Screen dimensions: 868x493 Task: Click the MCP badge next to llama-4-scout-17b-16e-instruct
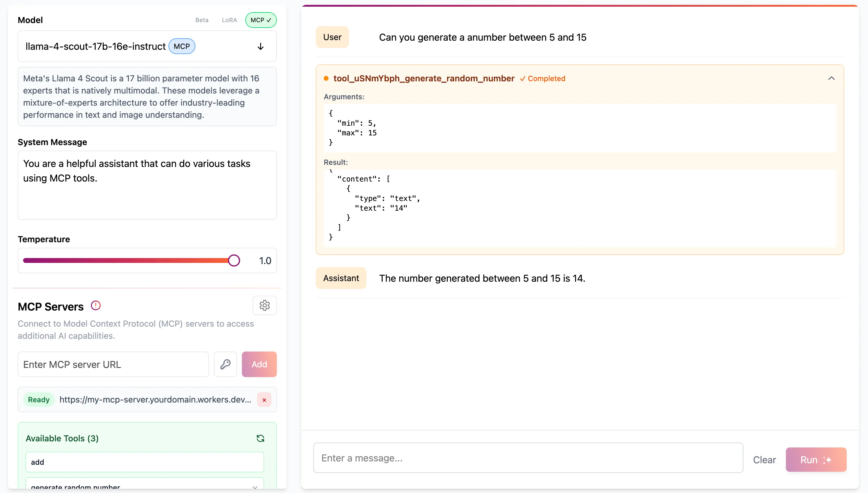pos(182,46)
